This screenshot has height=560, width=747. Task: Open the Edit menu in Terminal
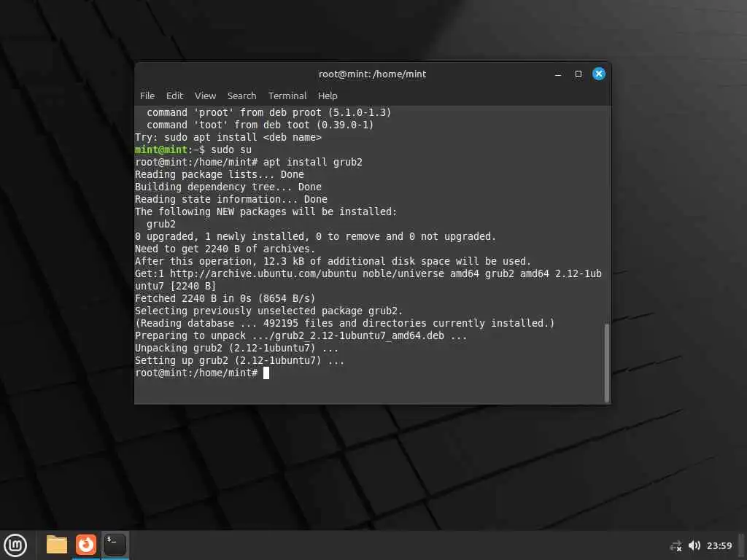(x=174, y=96)
